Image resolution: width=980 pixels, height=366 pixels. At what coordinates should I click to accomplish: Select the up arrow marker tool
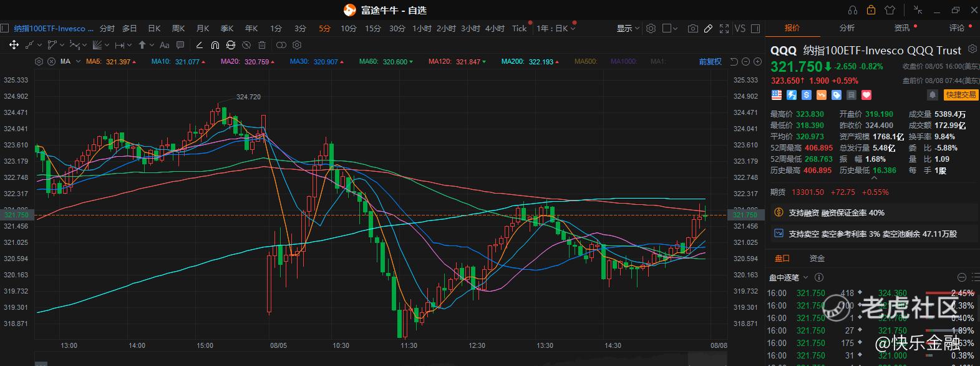click(142, 45)
